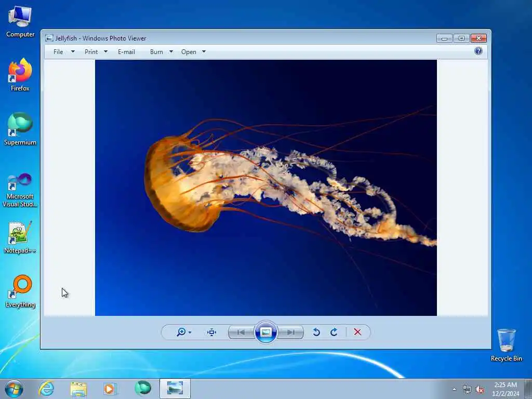Viewport: 532px width, 399px height.
Task: Open Photo Viewer help icon
Action: 478,51
